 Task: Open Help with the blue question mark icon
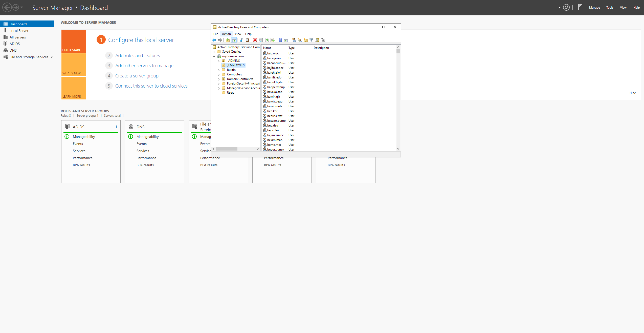[280, 40]
